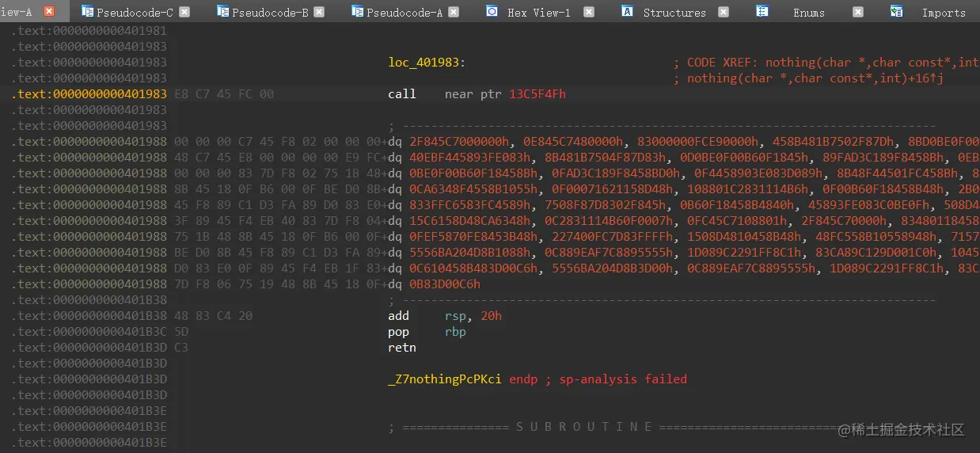The image size is (980, 453).
Task: Select the dq value 0FEF5870FE8453B48h
Action: tap(473, 237)
